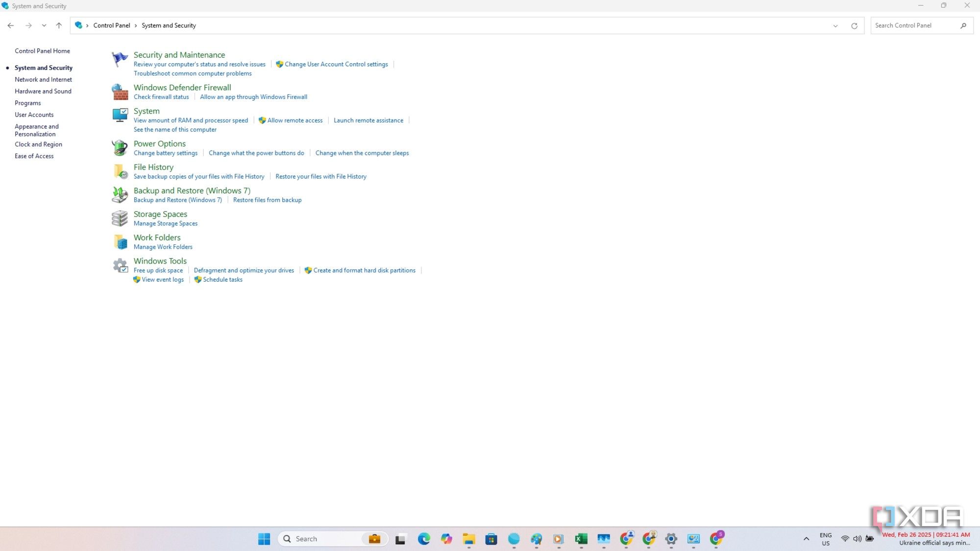Click the Backup and Restore icon
This screenshot has width=980, height=551.
(x=120, y=194)
